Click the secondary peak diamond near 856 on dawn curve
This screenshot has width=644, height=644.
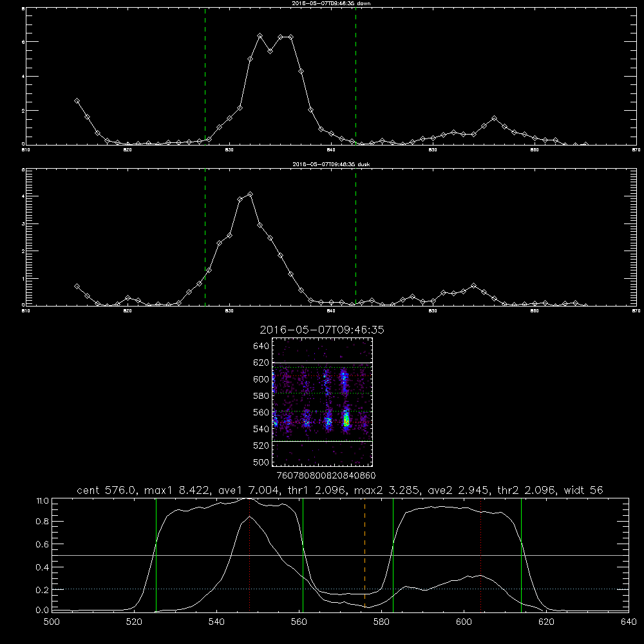pos(494,118)
